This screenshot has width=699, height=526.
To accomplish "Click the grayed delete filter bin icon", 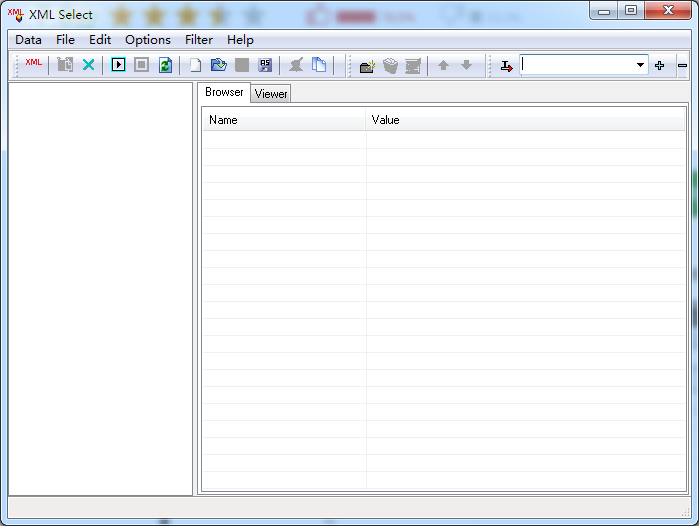I will pyautogui.click(x=391, y=66).
